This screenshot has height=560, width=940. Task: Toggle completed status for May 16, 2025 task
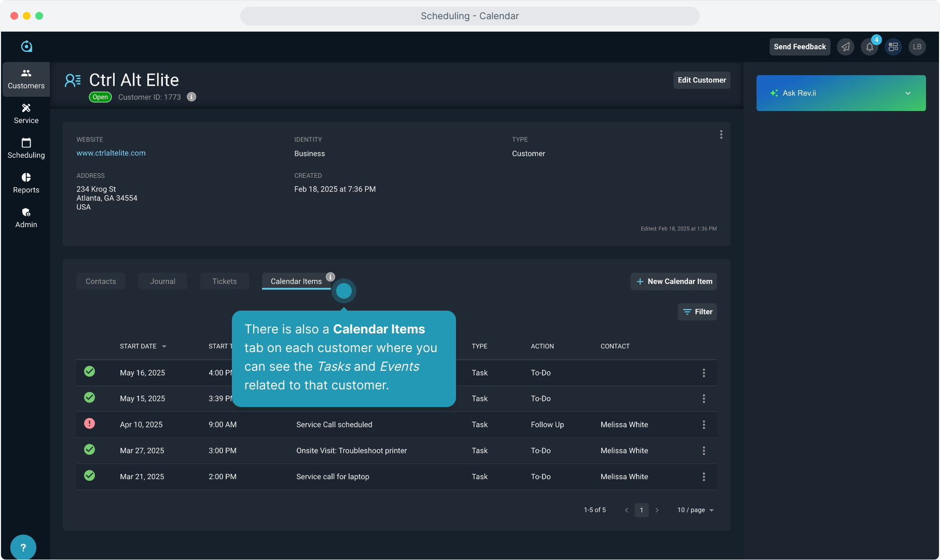(90, 372)
